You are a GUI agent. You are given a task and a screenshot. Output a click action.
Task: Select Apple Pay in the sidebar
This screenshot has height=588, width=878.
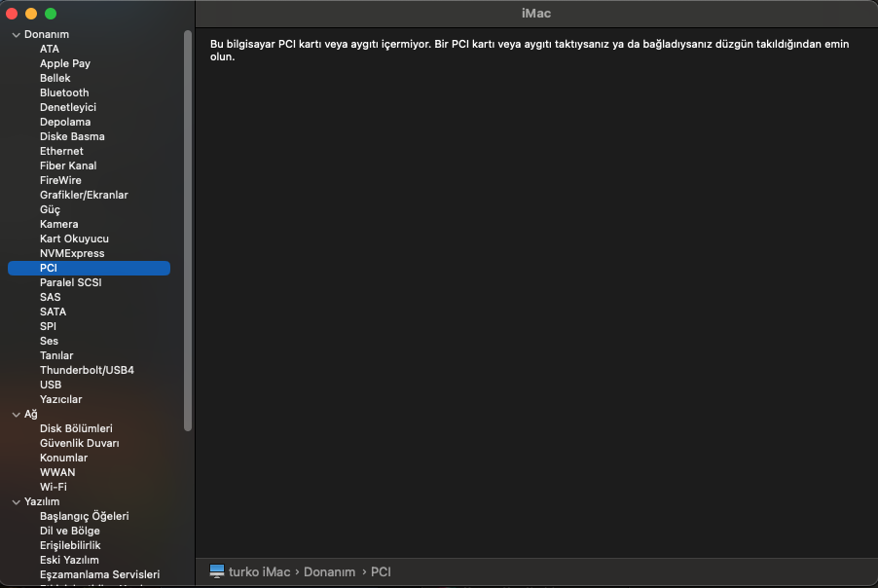click(65, 63)
